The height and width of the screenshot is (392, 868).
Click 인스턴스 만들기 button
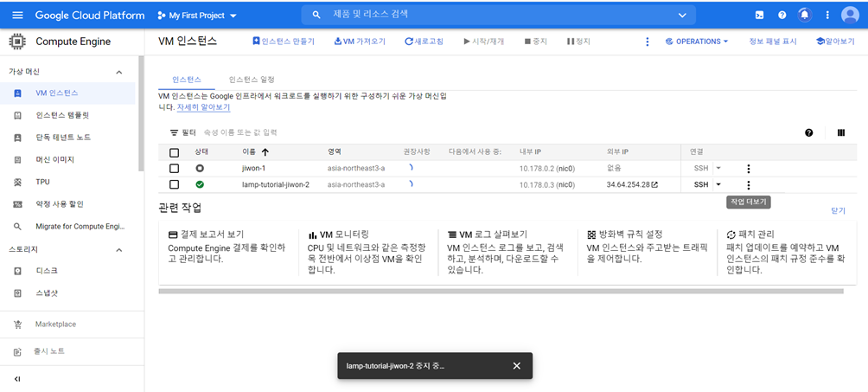pyautogui.click(x=284, y=42)
